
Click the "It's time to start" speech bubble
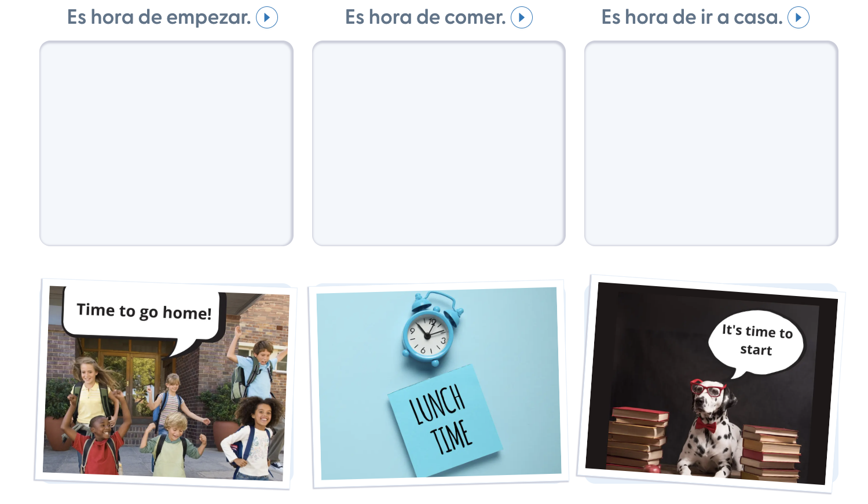756,342
